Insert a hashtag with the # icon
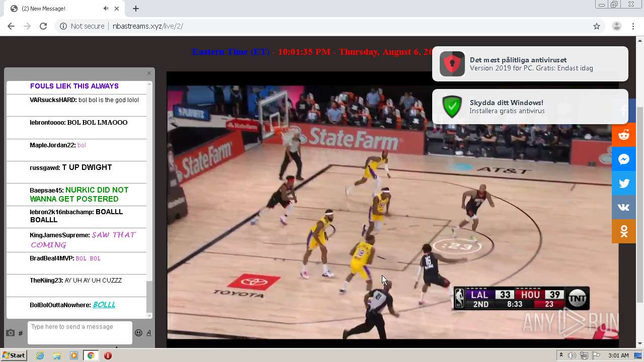The height and width of the screenshot is (362, 644). click(21, 333)
